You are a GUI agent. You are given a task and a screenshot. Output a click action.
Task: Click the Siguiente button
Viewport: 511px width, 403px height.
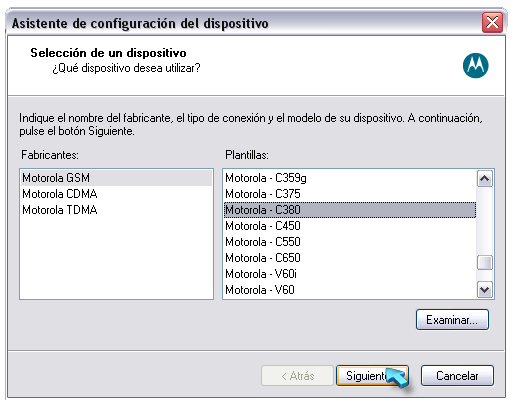pos(372,376)
